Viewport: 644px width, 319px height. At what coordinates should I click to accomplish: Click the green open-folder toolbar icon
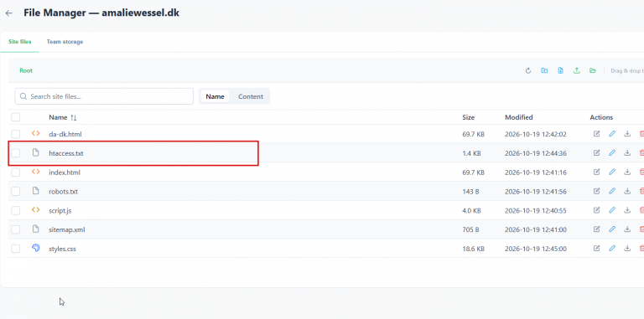click(592, 70)
